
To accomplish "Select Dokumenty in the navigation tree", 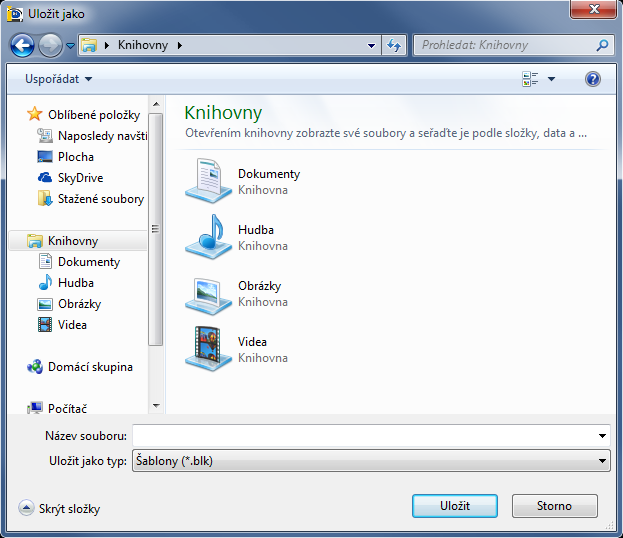I will click(89, 262).
